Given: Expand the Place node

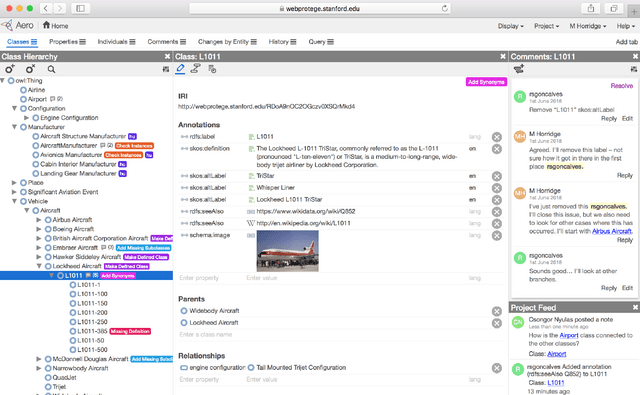Looking at the screenshot, I should pyautogui.click(x=14, y=182).
